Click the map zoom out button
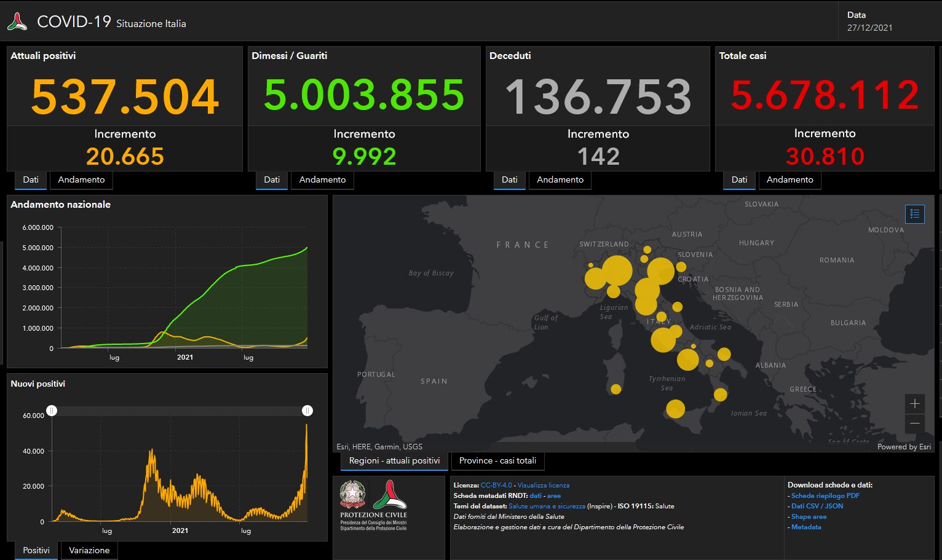 tap(914, 424)
